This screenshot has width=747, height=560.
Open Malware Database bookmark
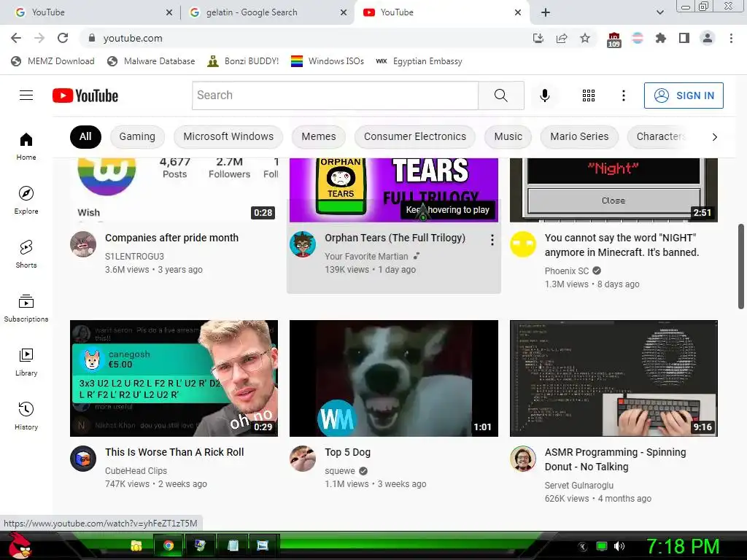coord(152,61)
